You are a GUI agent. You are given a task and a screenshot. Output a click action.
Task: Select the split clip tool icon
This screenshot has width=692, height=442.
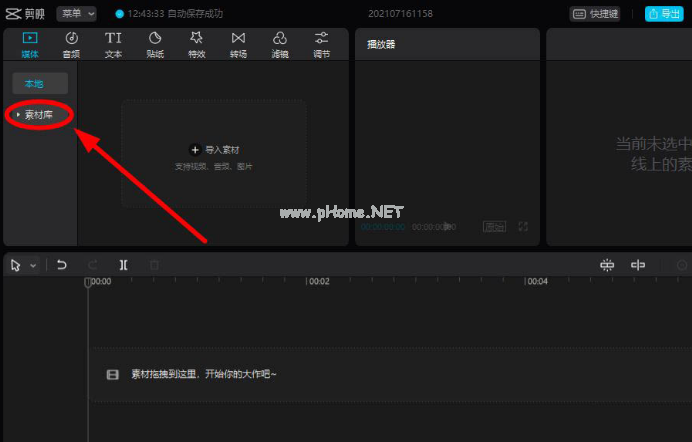coord(123,265)
